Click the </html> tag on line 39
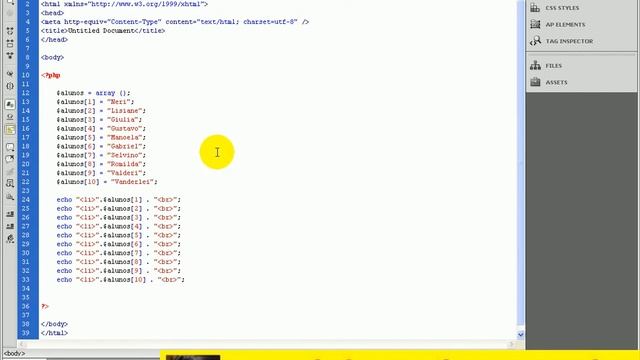The height and width of the screenshot is (360, 640). click(x=54, y=333)
